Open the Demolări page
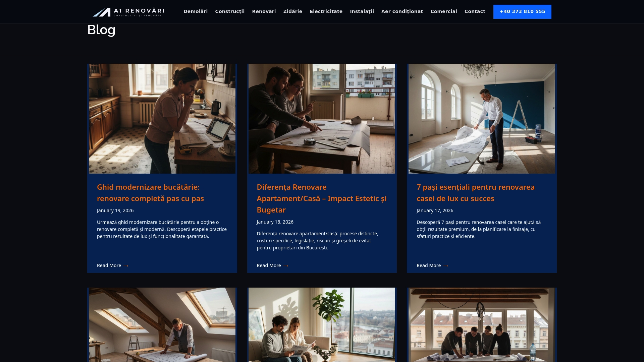644x362 pixels. pos(196,11)
